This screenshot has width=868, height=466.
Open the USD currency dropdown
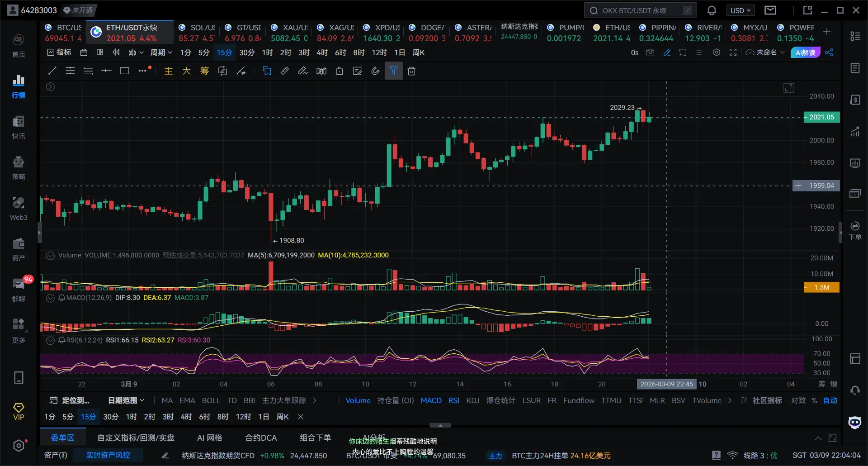click(741, 10)
